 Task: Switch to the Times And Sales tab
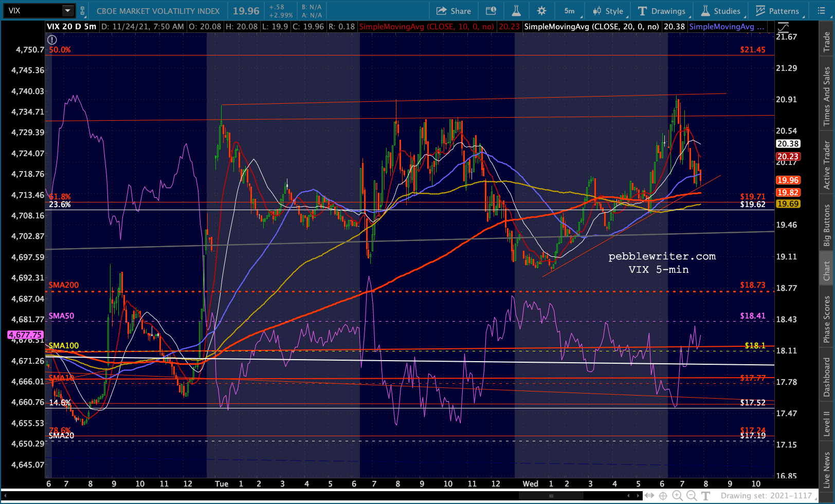[x=826, y=96]
